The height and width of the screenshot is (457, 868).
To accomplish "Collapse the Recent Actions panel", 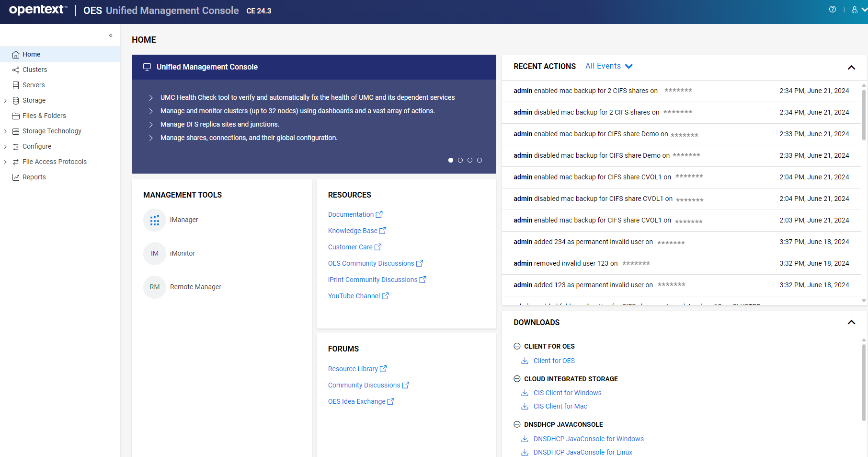I will (851, 67).
